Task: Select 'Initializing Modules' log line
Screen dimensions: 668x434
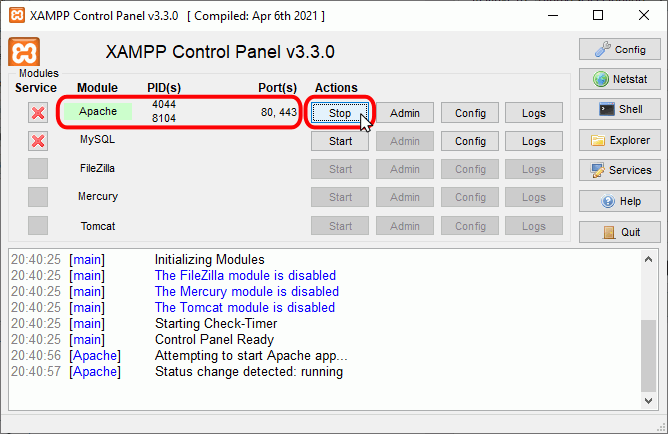Action: [210, 260]
